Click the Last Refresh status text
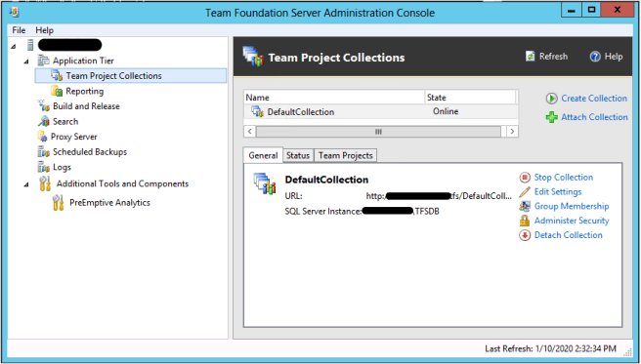This screenshot has width=641, height=364. tap(550, 349)
